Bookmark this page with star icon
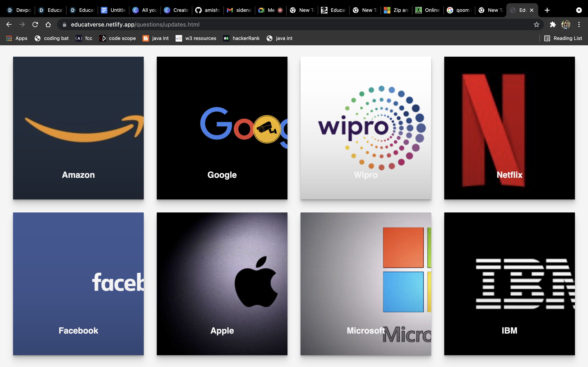The height and width of the screenshot is (367, 588). pyautogui.click(x=536, y=24)
